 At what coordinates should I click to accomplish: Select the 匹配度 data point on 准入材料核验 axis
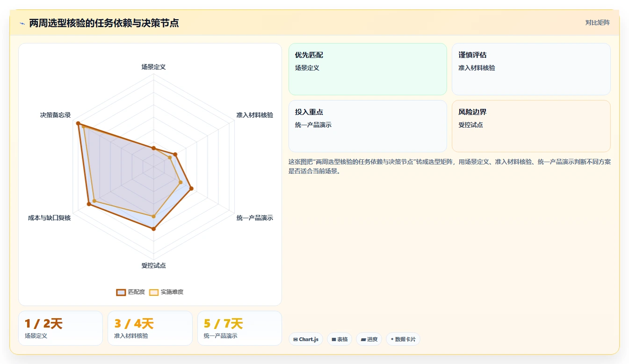coord(175,154)
